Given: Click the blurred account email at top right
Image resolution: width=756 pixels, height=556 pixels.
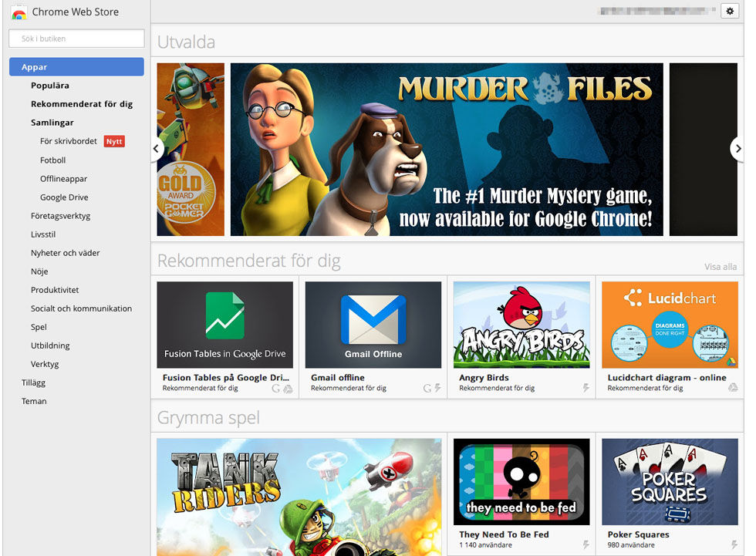Looking at the screenshot, I should click(x=656, y=11).
